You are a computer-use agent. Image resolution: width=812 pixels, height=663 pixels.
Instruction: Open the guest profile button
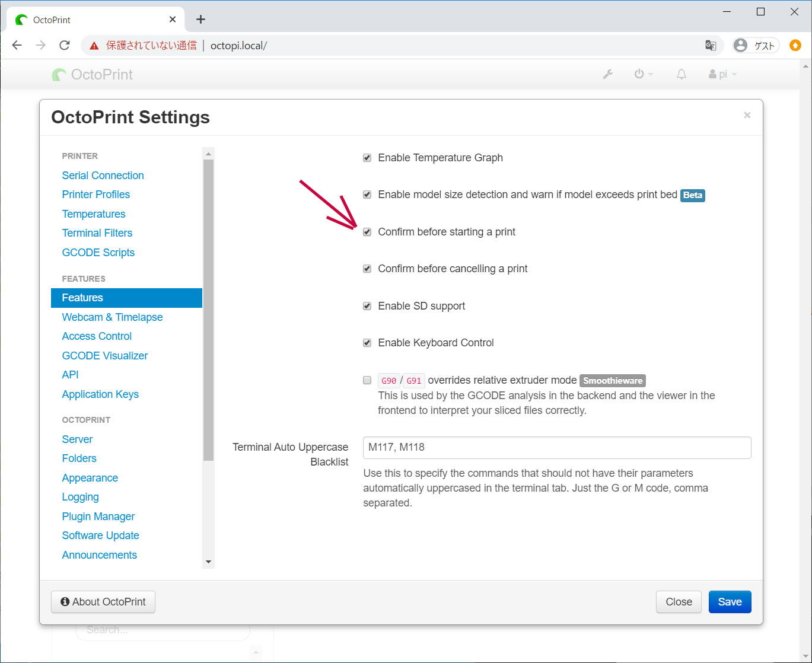[756, 46]
